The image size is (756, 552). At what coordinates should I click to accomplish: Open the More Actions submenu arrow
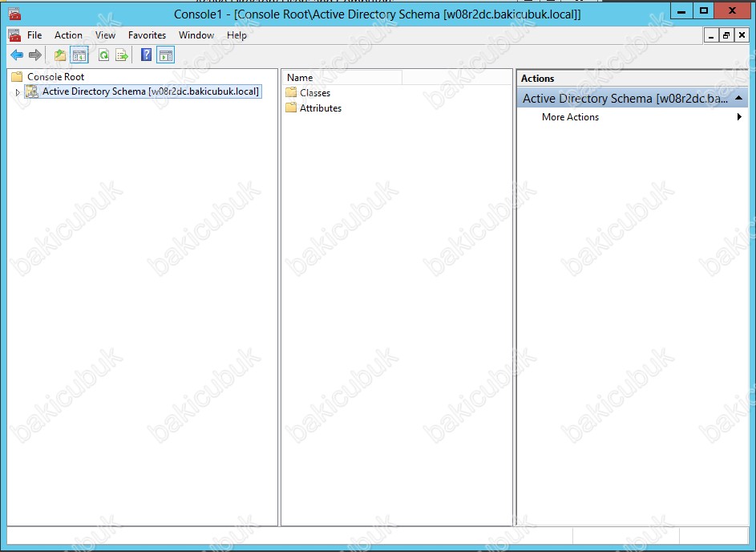click(x=739, y=117)
